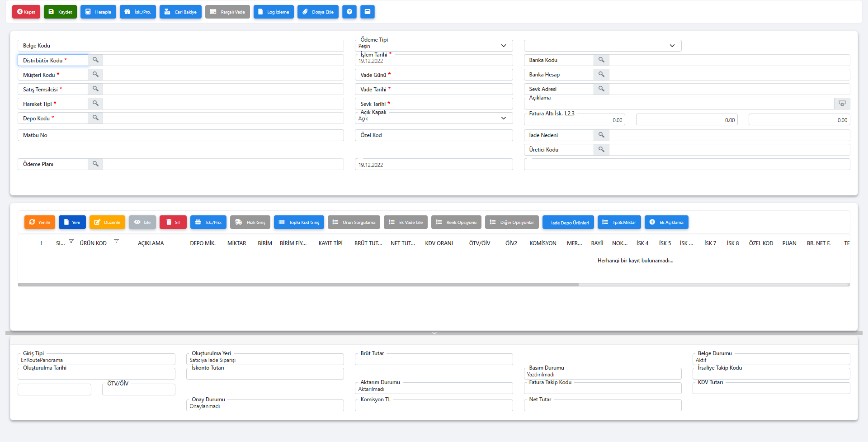Open Ödeme Planı search lookup
Viewport: 868px width, 442px height.
95,164
